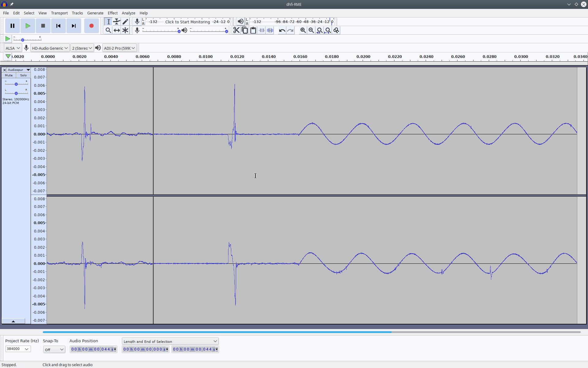
Task: Close the Audiospur track with X
Action: click(x=5, y=70)
